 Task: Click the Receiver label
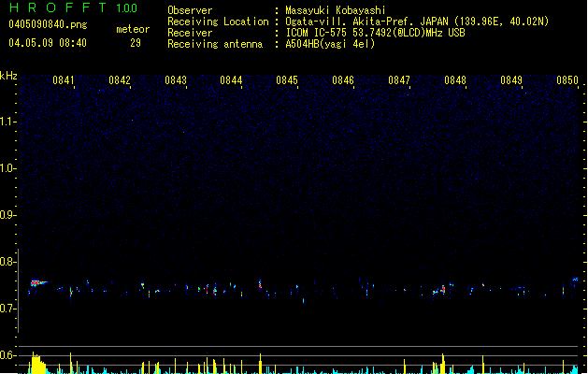click(x=190, y=33)
